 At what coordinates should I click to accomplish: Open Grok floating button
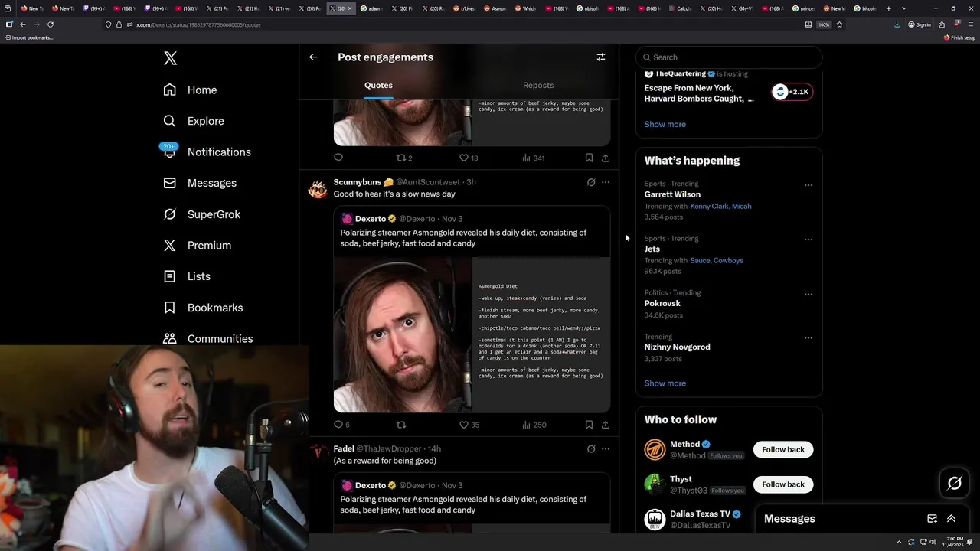click(954, 483)
